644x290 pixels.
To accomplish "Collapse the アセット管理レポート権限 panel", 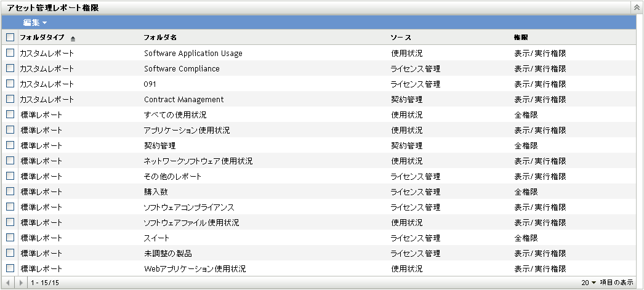I will tap(636, 7).
